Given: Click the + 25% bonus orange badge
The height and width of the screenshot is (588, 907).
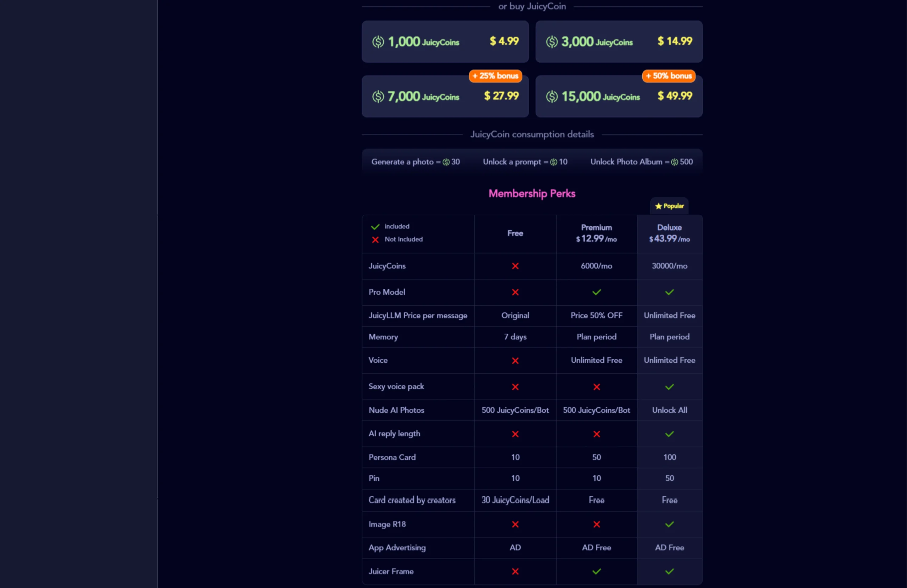Looking at the screenshot, I should 495,76.
